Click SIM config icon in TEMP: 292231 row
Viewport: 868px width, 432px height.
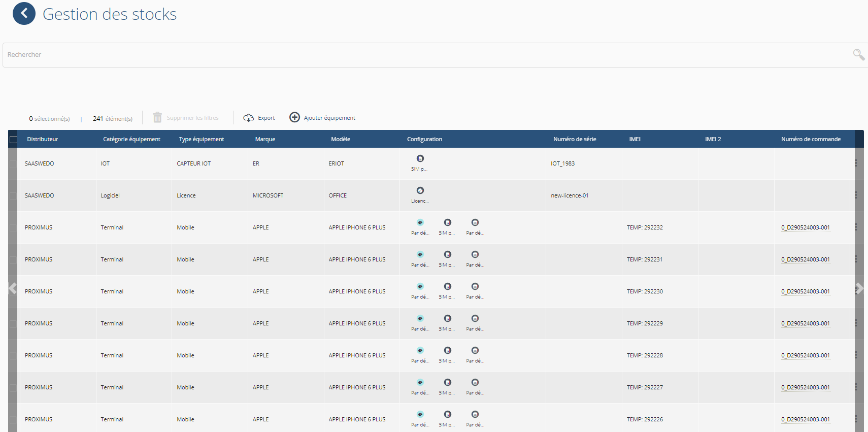pyautogui.click(x=448, y=254)
